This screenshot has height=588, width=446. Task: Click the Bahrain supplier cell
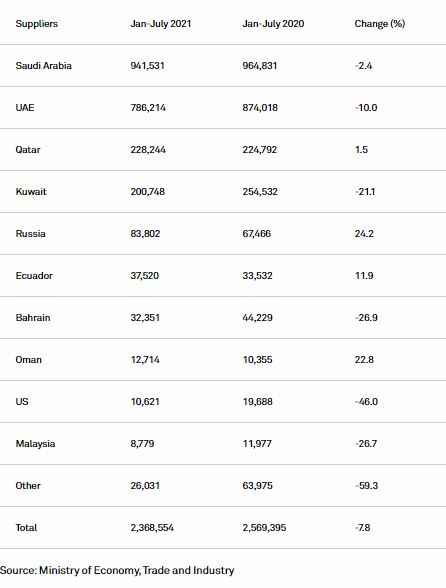pos(33,318)
